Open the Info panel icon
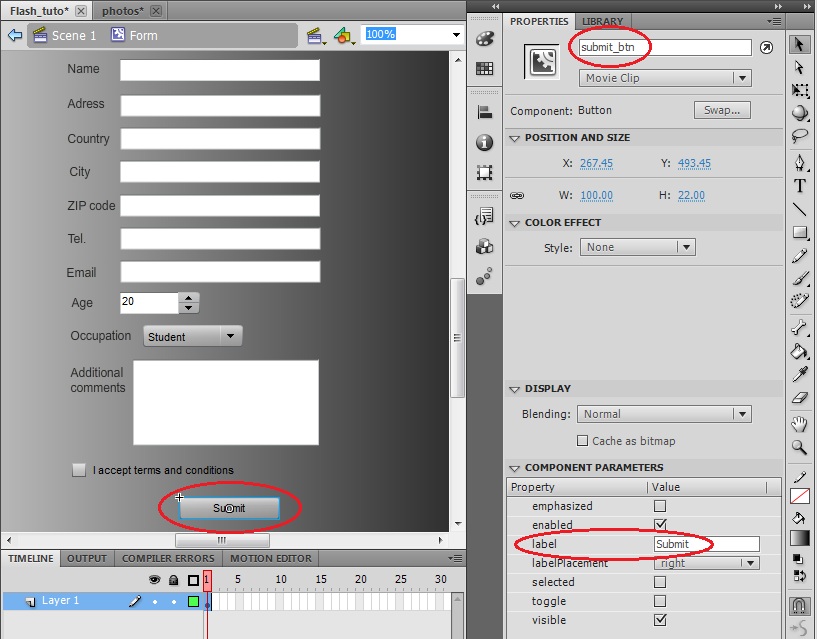The width and height of the screenshot is (817, 639). 485,142
